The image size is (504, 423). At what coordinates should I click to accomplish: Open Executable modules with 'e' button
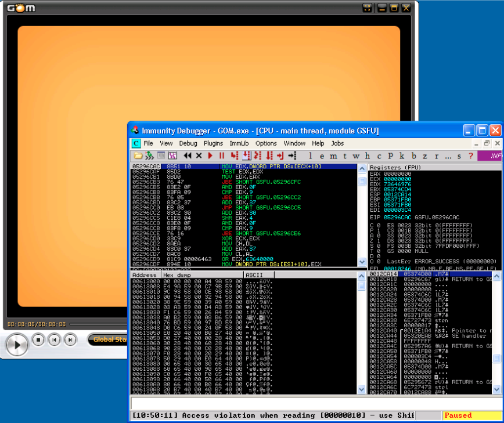coord(322,156)
